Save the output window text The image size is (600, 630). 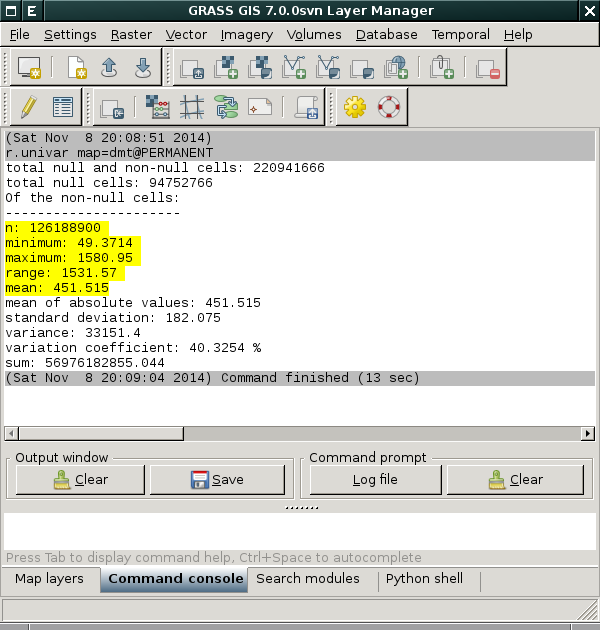coord(217,479)
